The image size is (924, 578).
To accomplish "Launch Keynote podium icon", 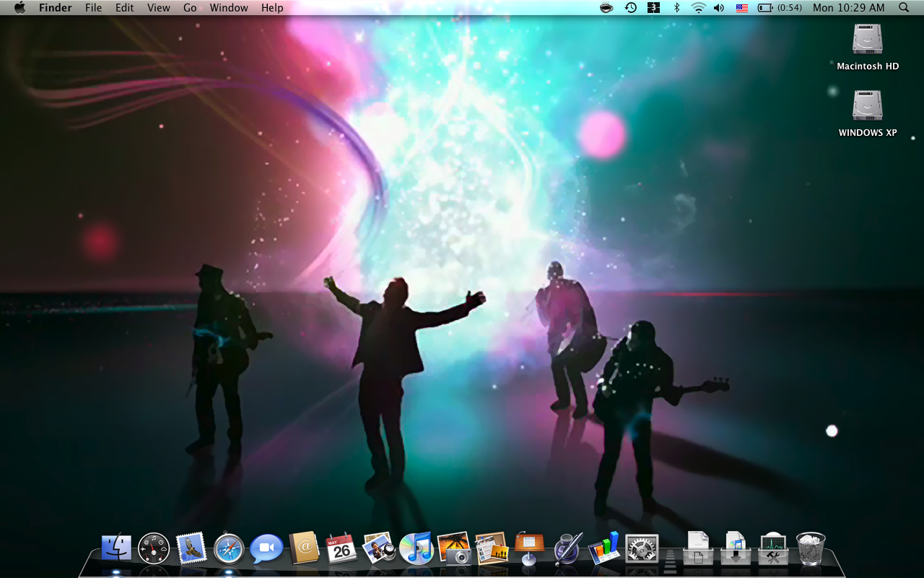I will (x=529, y=548).
